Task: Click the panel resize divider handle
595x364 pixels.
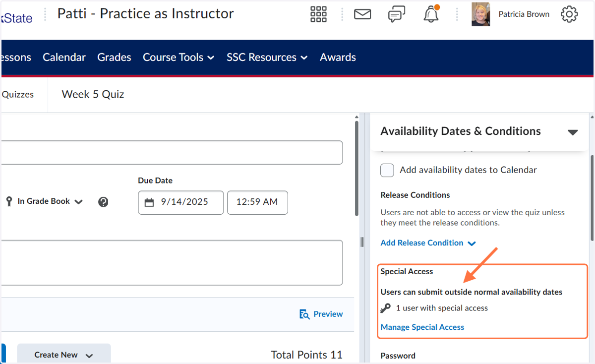Action: (x=362, y=242)
